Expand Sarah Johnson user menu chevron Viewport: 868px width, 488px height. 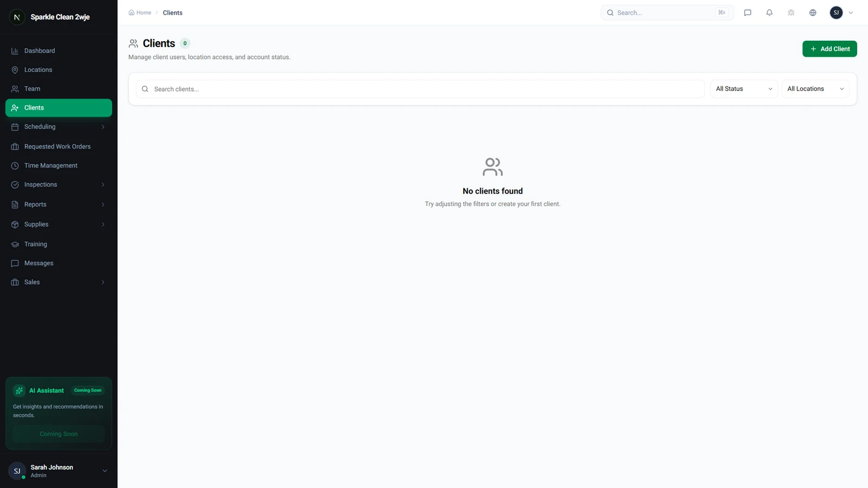(x=105, y=471)
